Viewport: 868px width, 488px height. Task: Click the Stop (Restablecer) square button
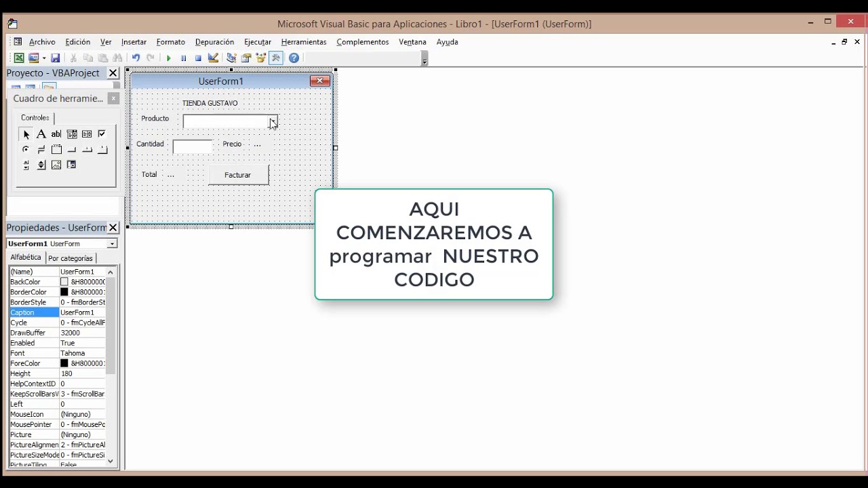pos(198,58)
